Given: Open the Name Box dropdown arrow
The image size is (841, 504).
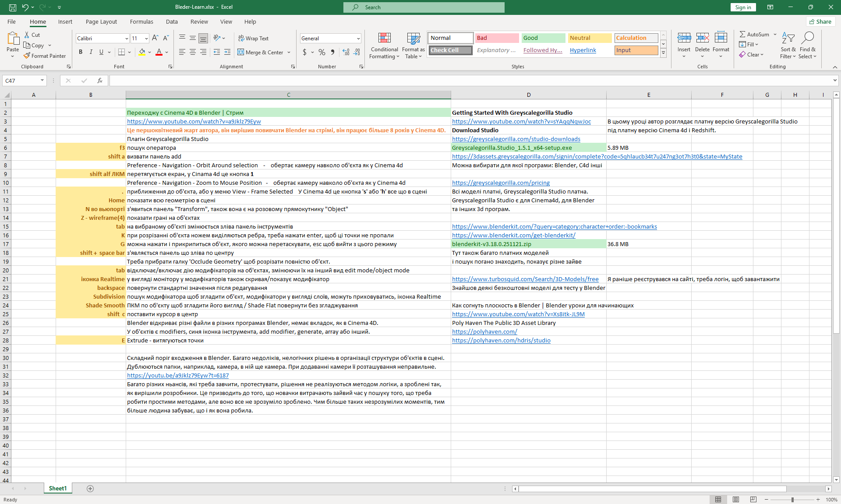Looking at the screenshot, I should (42, 81).
